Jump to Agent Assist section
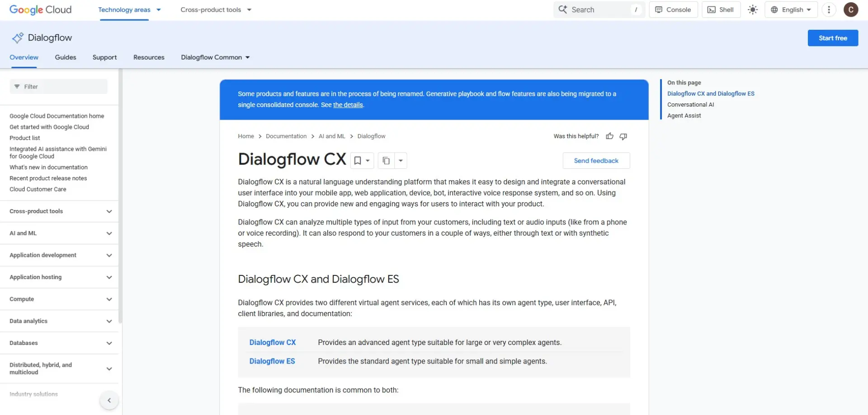 pos(684,116)
